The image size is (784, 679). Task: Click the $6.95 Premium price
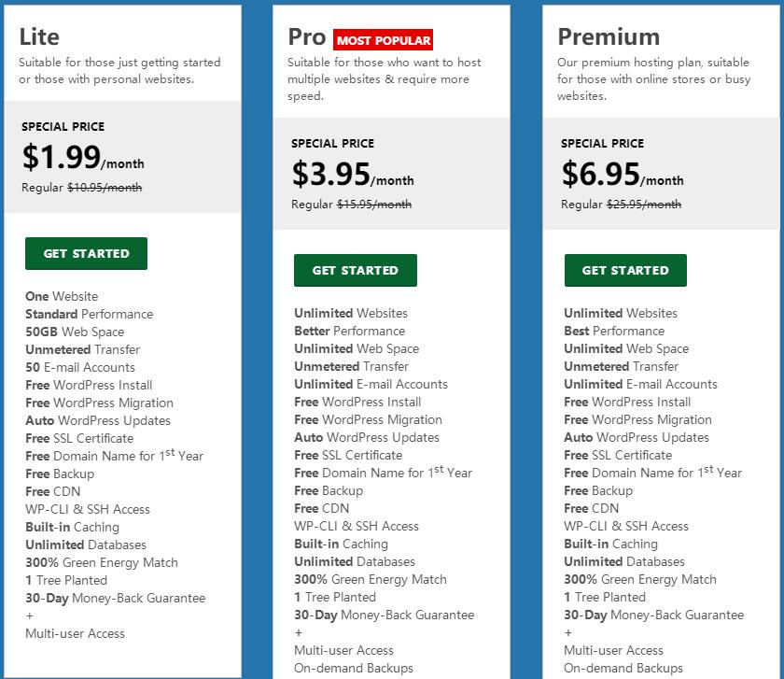[600, 174]
